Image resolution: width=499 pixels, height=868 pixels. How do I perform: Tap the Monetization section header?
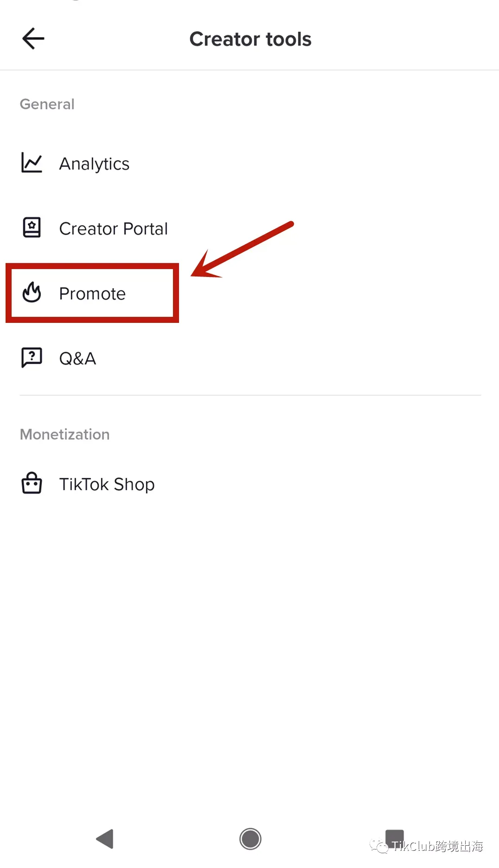tap(64, 434)
